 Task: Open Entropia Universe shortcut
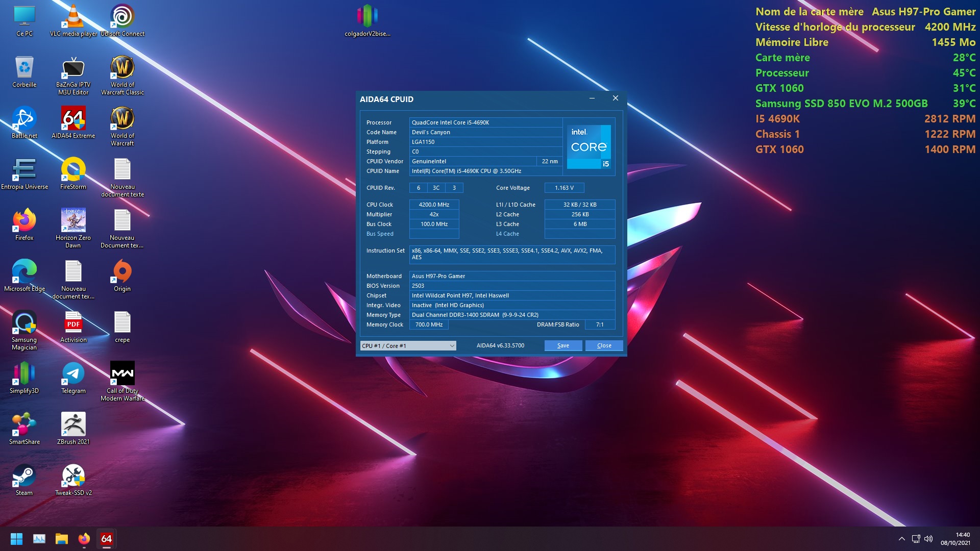(x=24, y=173)
